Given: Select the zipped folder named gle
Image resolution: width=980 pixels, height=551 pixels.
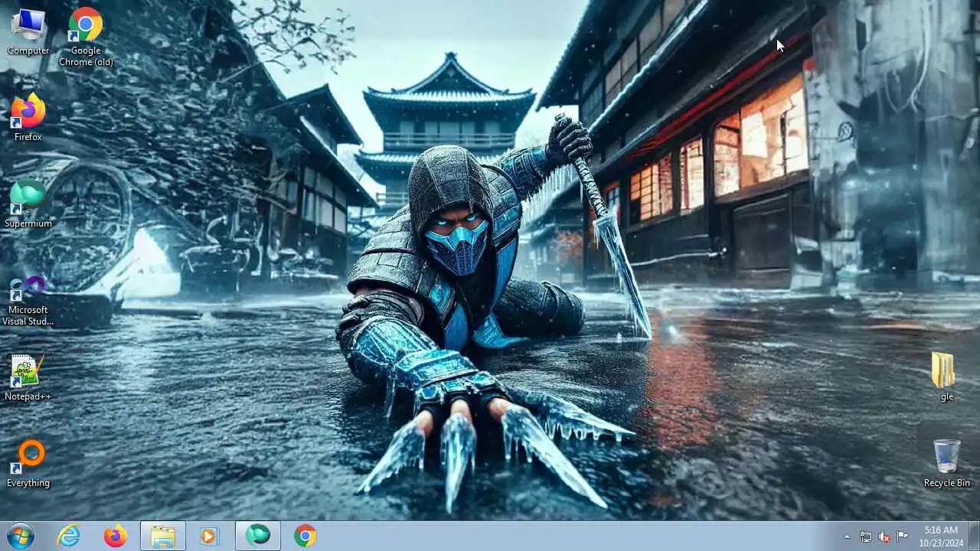Looking at the screenshot, I should (x=946, y=377).
